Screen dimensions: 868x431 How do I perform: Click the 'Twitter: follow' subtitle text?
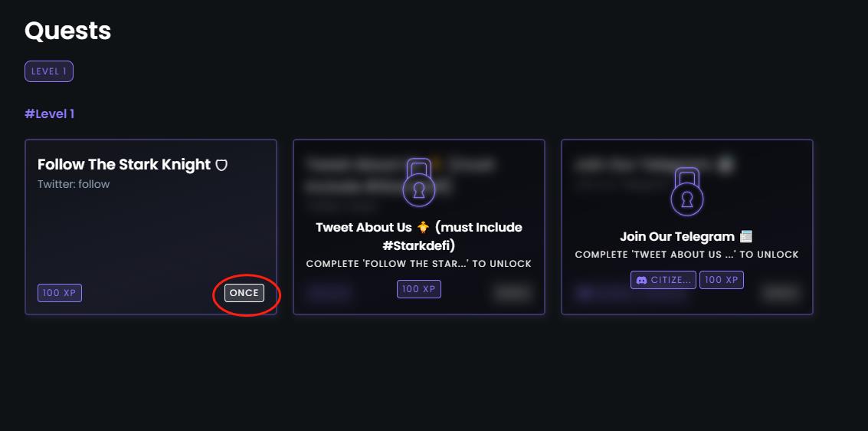pos(74,184)
